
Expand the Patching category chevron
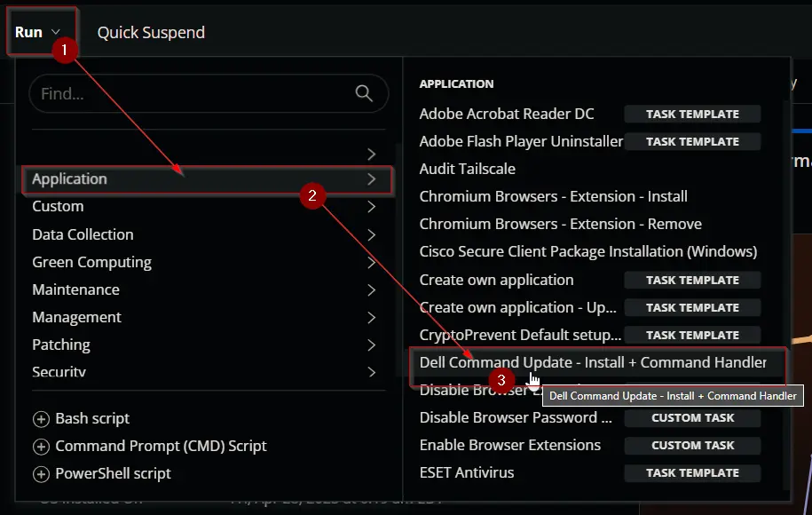point(371,345)
